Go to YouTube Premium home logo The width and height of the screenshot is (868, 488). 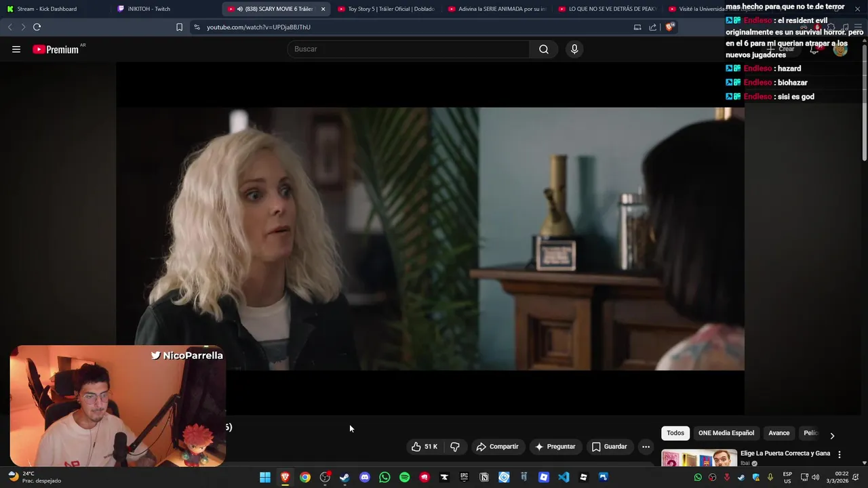point(56,49)
